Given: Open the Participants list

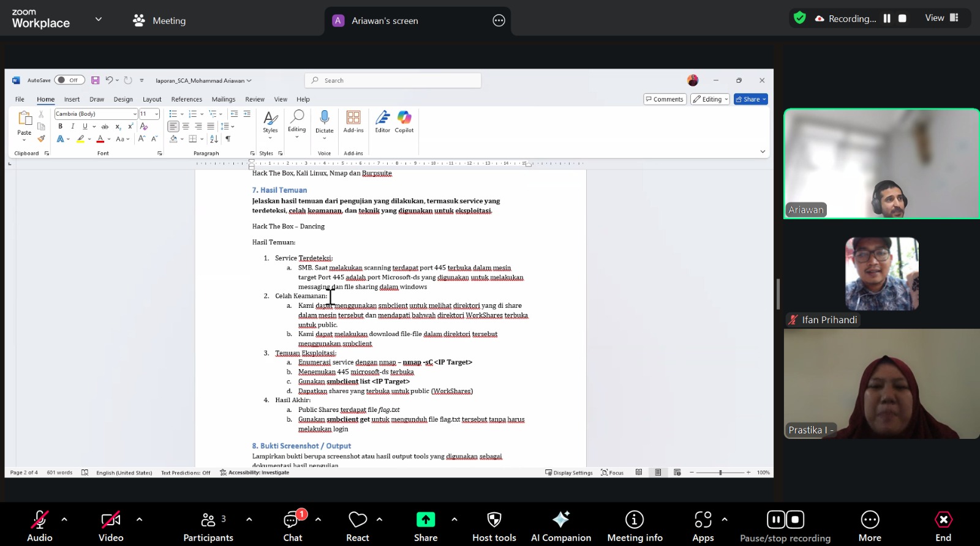Looking at the screenshot, I should click(208, 526).
